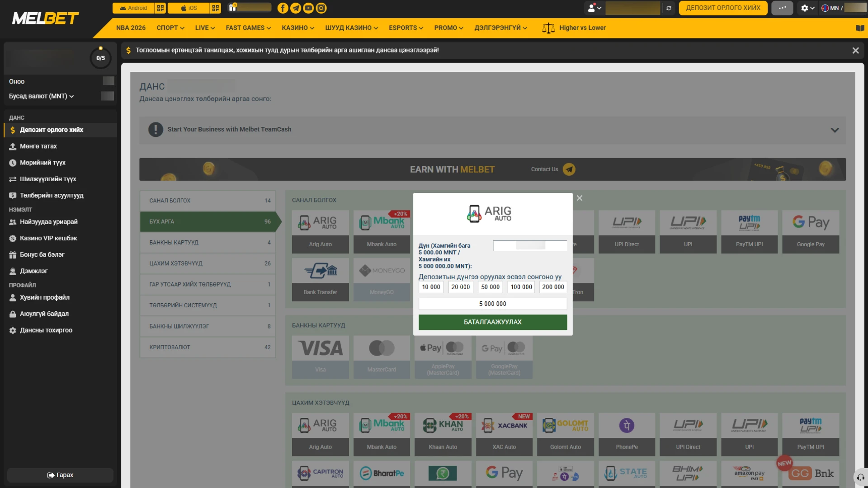Image resolution: width=868 pixels, height=488 pixels.
Task: Click the ДЕПОЗИТ ОРЛОГО ХИЙХ header button
Action: (723, 8)
